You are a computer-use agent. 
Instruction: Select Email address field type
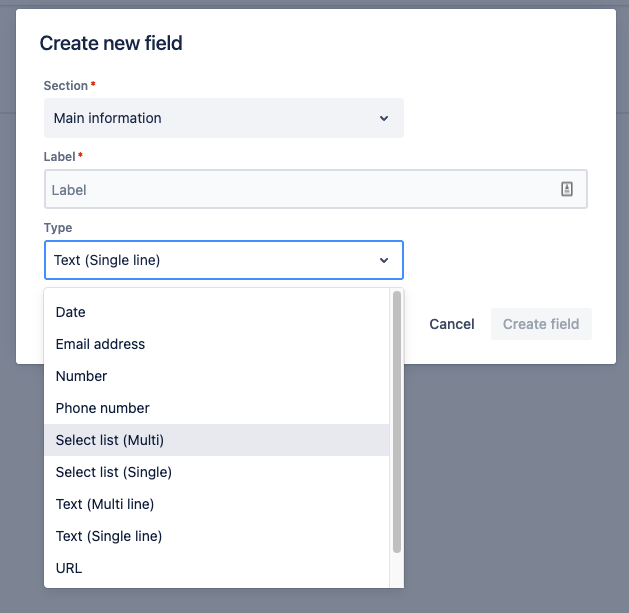[x=100, y=344]
